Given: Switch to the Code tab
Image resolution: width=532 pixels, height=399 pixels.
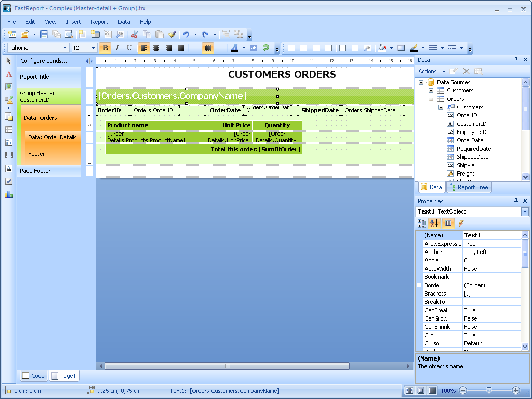Looking at the screenshot, I should coord(33,376).
